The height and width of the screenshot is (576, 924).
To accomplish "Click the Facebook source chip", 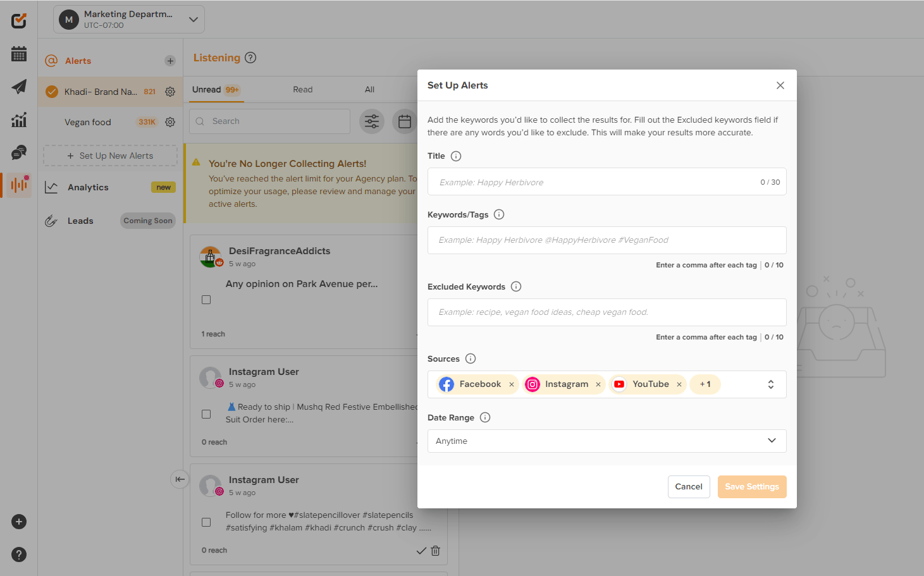I will click(477, 384).
